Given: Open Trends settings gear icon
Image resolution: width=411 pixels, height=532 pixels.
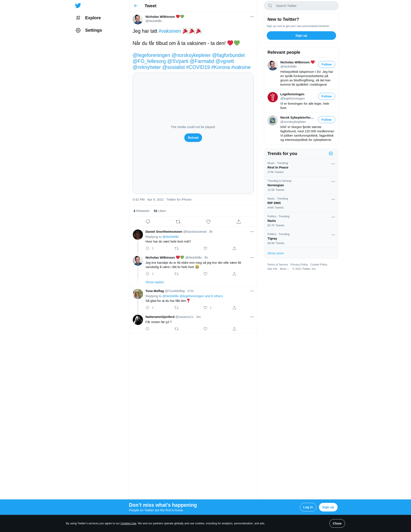Looking at the screenshot, I should click(x=331, y=153).
